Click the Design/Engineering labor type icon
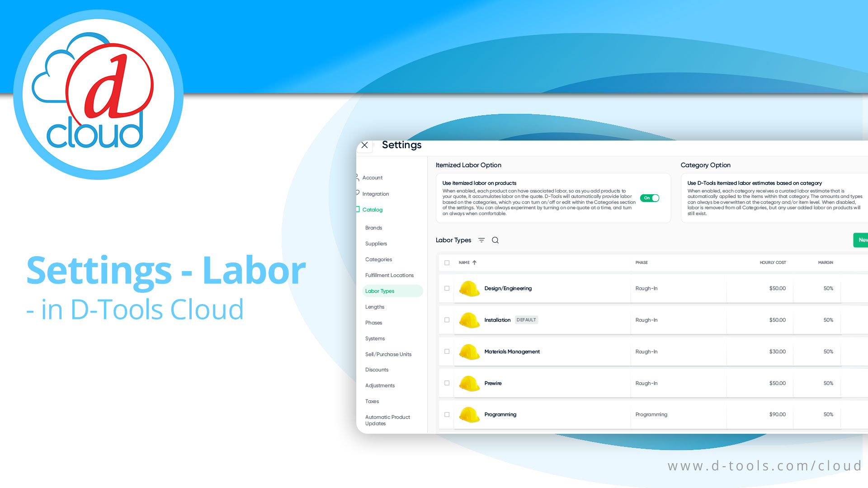The image size is (868, 488). (x=469, y=288)
